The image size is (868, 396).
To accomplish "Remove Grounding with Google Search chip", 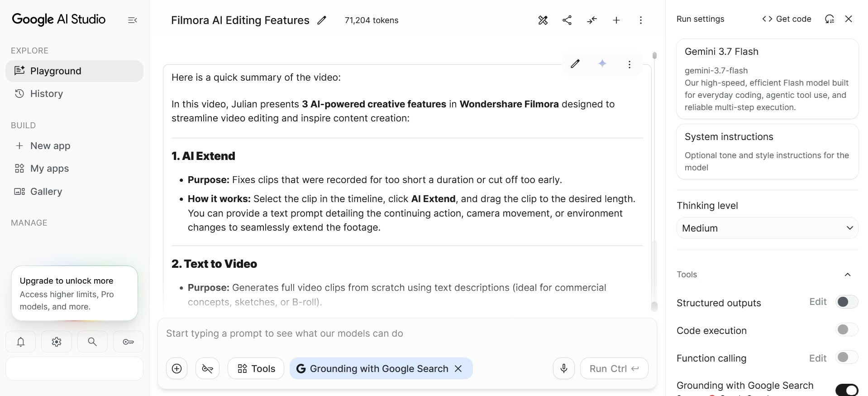I will coord(458,368).
